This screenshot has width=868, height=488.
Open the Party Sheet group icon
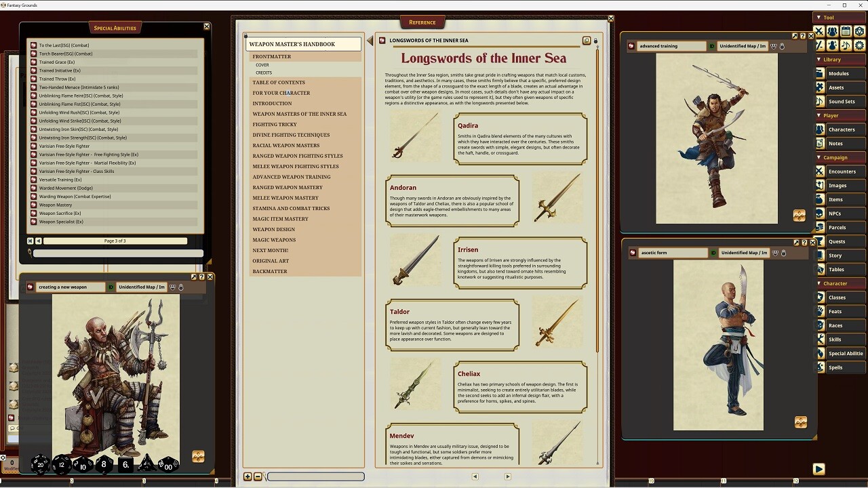(831, 31)
